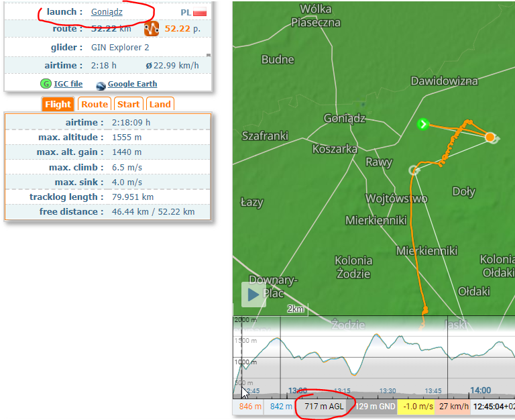515x420 pixels.
Task: Click the 27 km/h speed readout
Action: [x=453, y=407]
